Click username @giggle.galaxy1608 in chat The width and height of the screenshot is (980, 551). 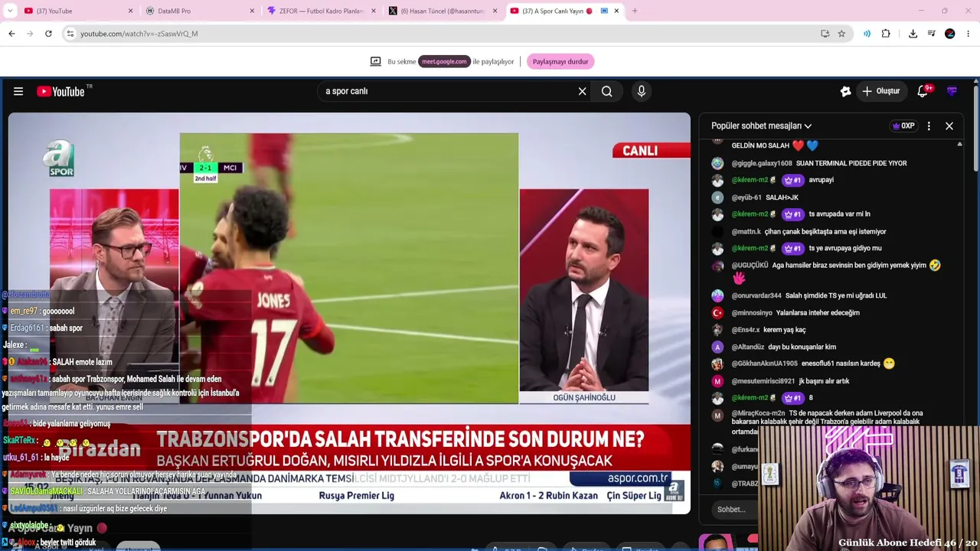pos(762,163)
